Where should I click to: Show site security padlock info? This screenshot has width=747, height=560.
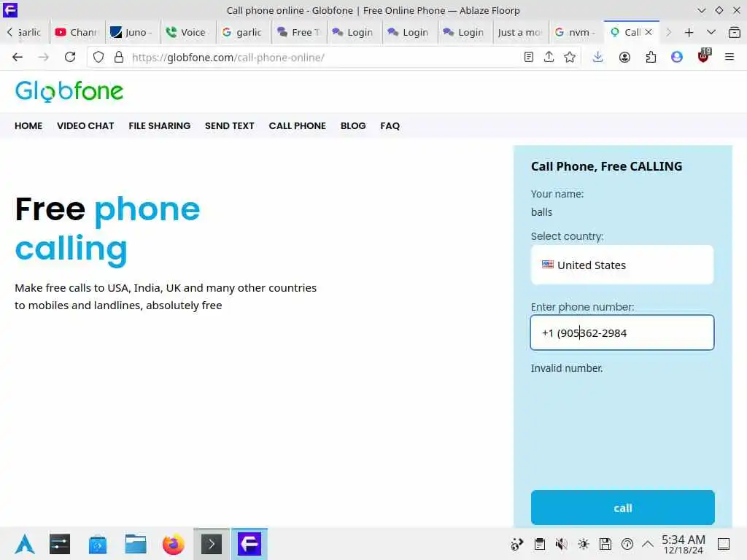119,58
